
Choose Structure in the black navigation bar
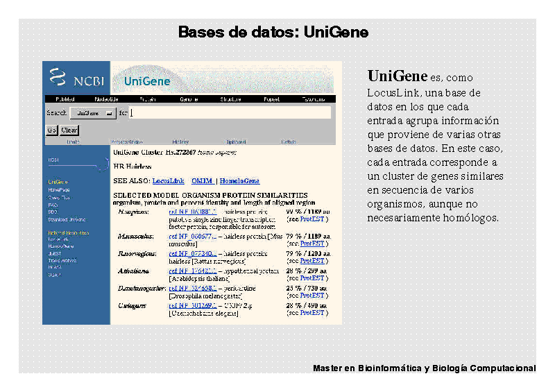(230, 99)
